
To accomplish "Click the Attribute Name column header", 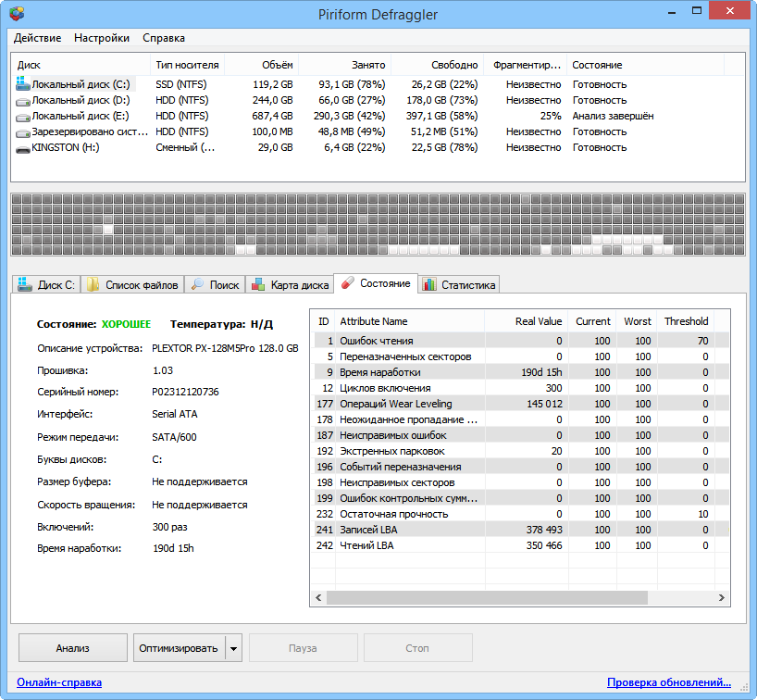I will tap(410, 321).
